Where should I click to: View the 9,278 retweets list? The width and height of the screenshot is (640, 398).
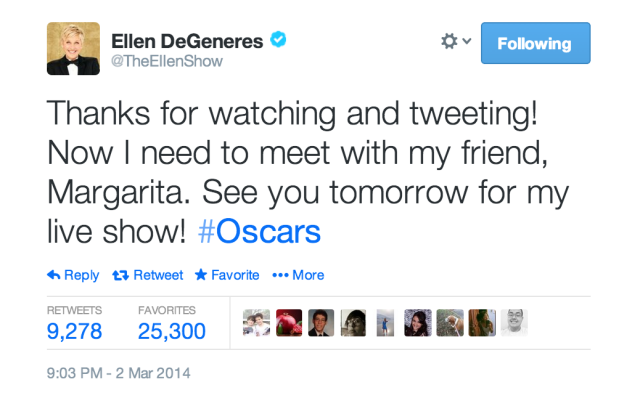tap(74, 331)
